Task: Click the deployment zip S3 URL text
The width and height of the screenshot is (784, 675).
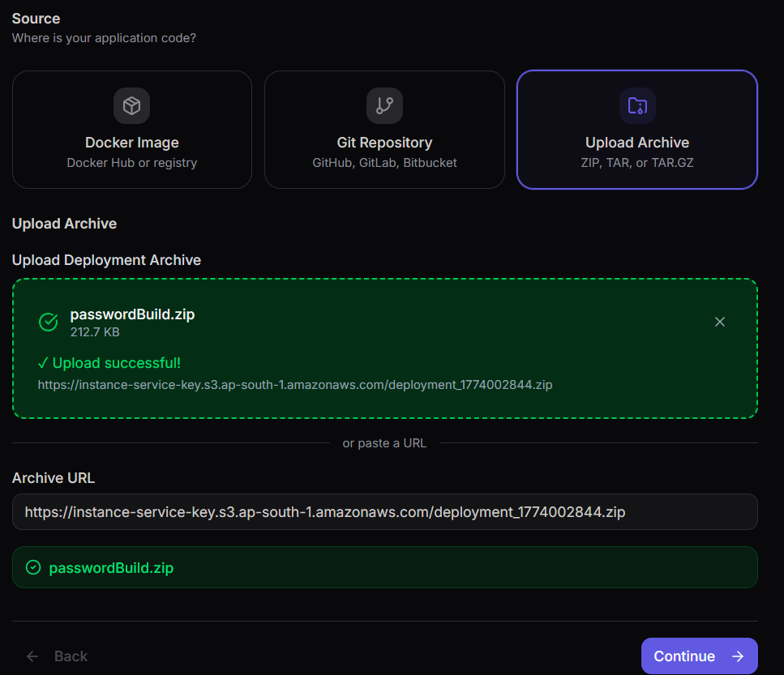Action: pyautogui.click(x=295, y=385)
